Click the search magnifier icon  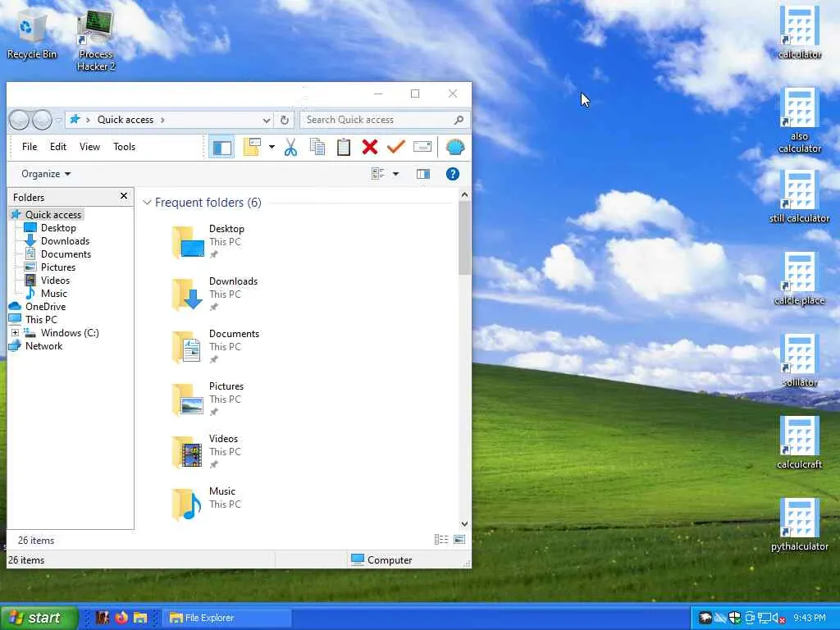[x=459, y=120]
